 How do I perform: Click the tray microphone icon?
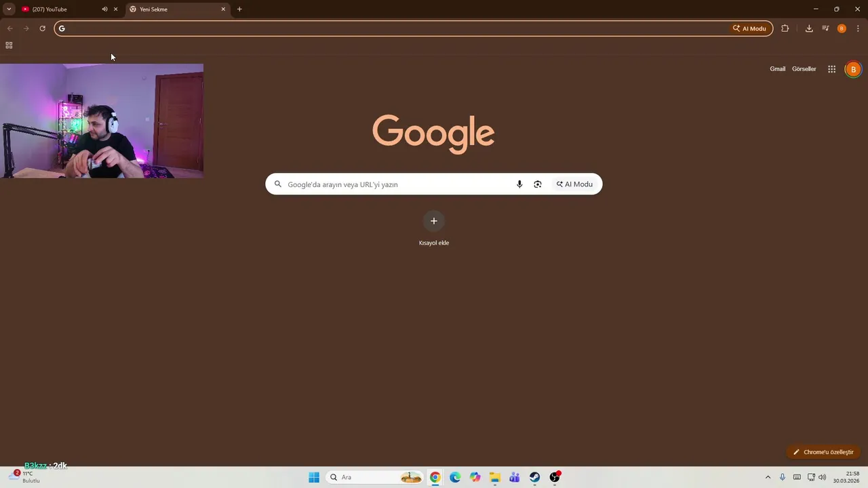(x=783, y=477)
